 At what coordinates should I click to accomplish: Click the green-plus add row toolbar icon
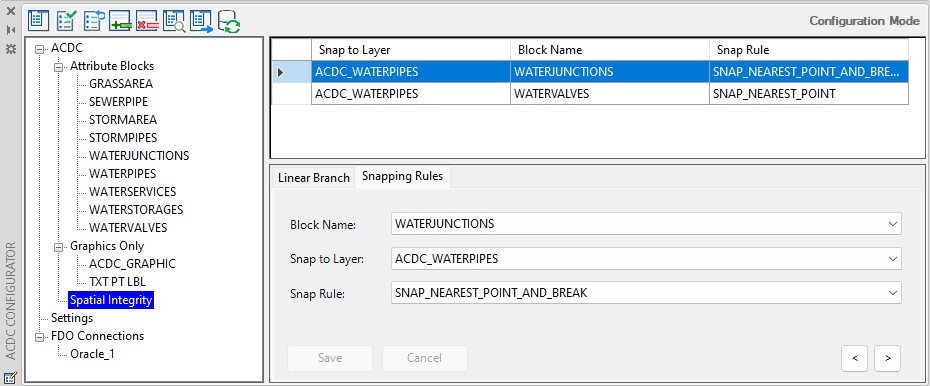pos(120,21)
